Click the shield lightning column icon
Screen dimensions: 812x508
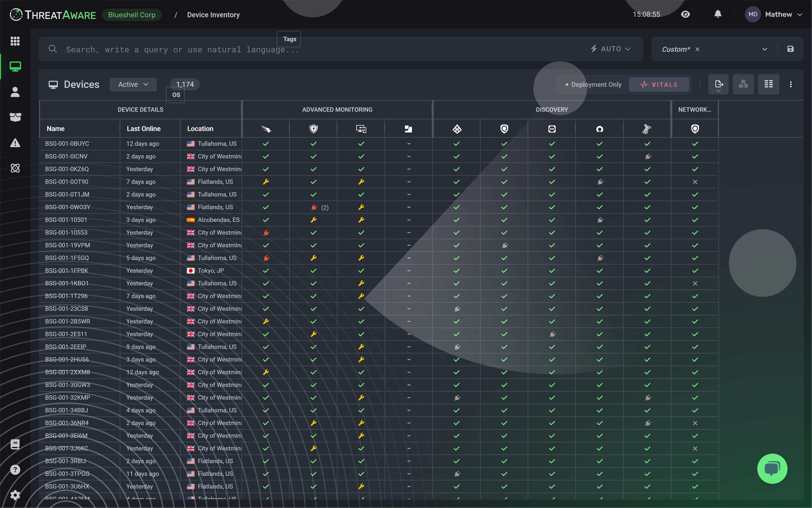point(314,129)
